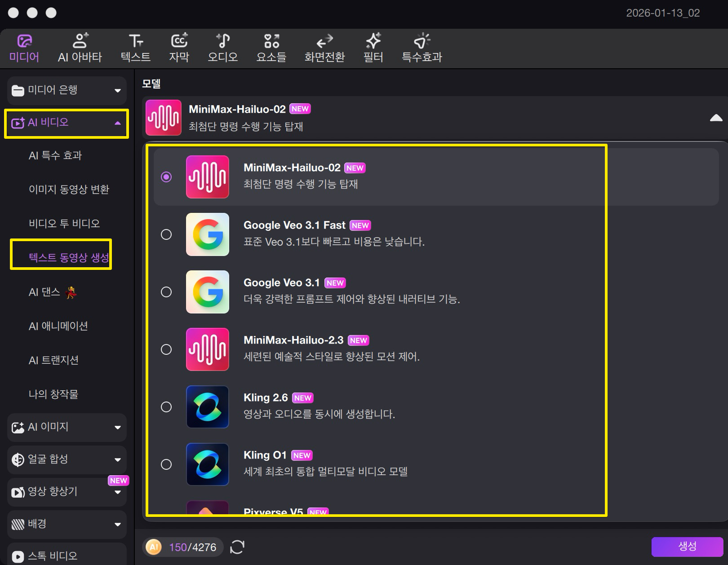Open 이미지 동영상 변환 submenu item

pos(69,190)
